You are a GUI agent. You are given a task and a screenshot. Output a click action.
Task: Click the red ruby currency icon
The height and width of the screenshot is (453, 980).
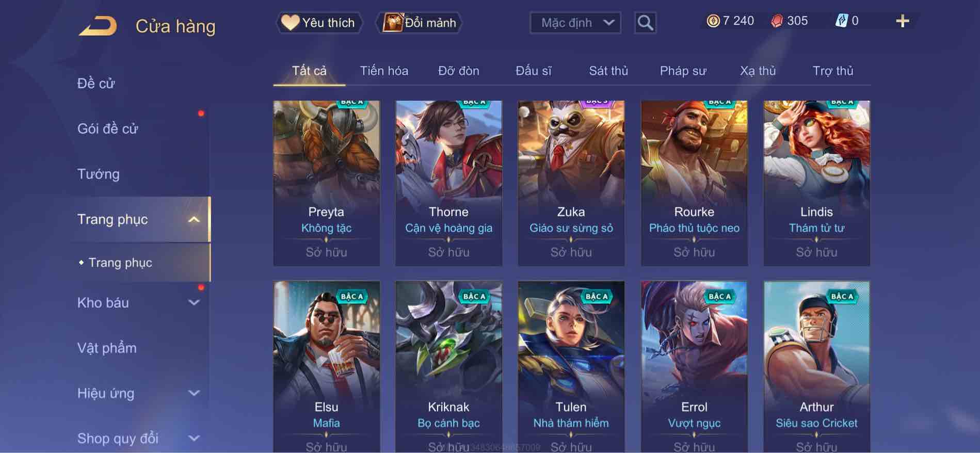[x=777, y=21]
